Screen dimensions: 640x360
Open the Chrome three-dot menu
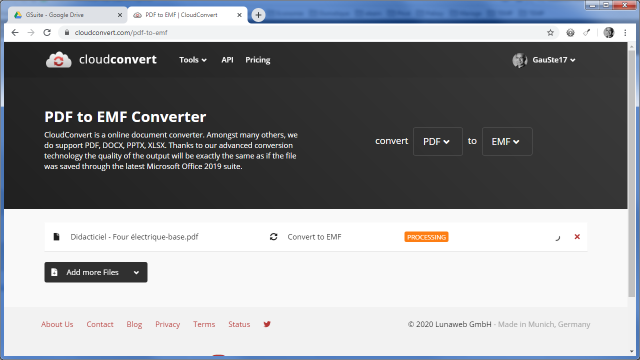pyautogui.click(x=625, y=33)
